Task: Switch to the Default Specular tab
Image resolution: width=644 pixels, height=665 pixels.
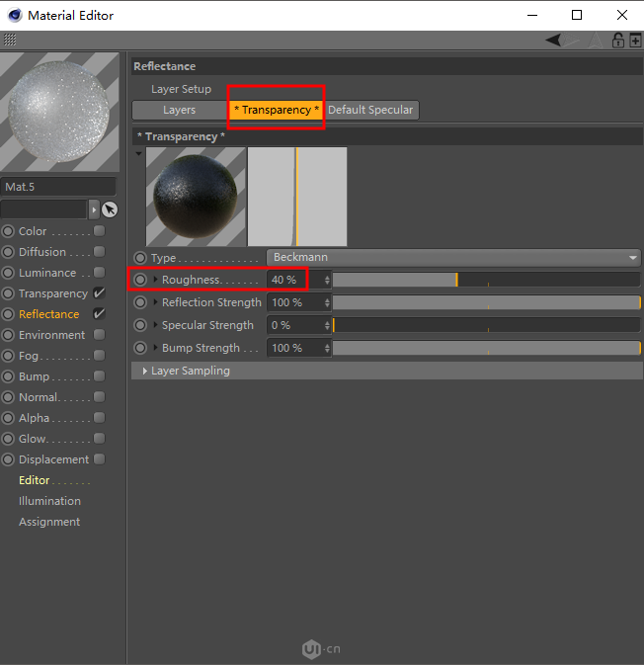Action: tap(370, 110)
